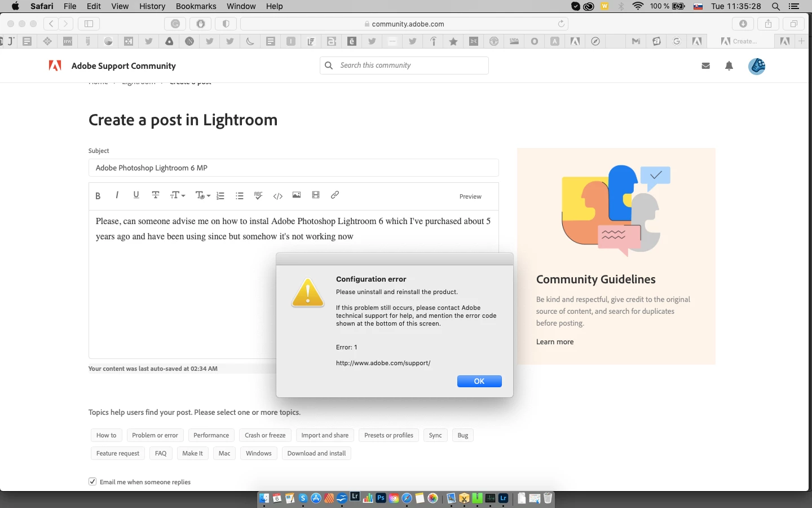
Task: Click the Adobe logo in the header
Action: pyautogui.click(x=55, y=65)
